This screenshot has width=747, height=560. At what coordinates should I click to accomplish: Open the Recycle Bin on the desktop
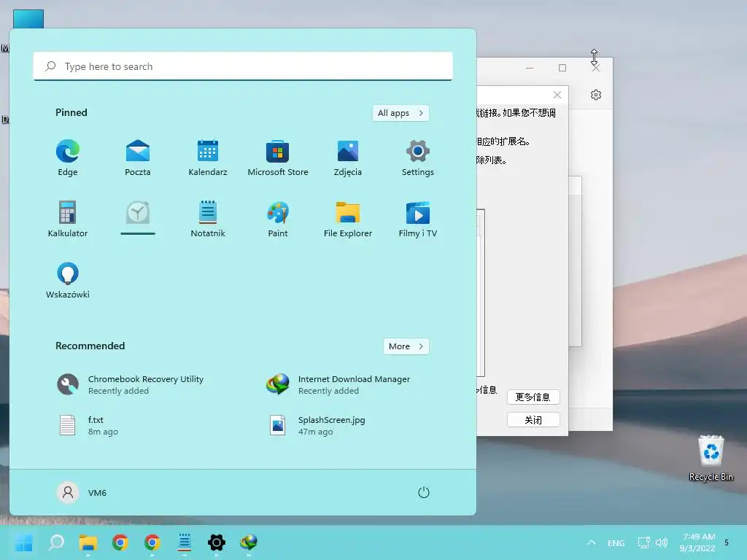click(711, 458)
